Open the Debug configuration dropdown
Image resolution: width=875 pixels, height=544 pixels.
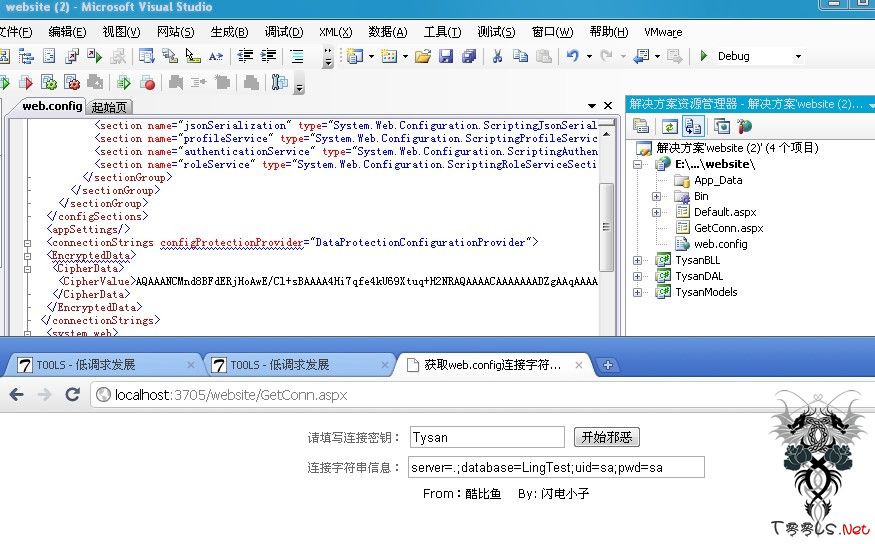coord(798,56)
